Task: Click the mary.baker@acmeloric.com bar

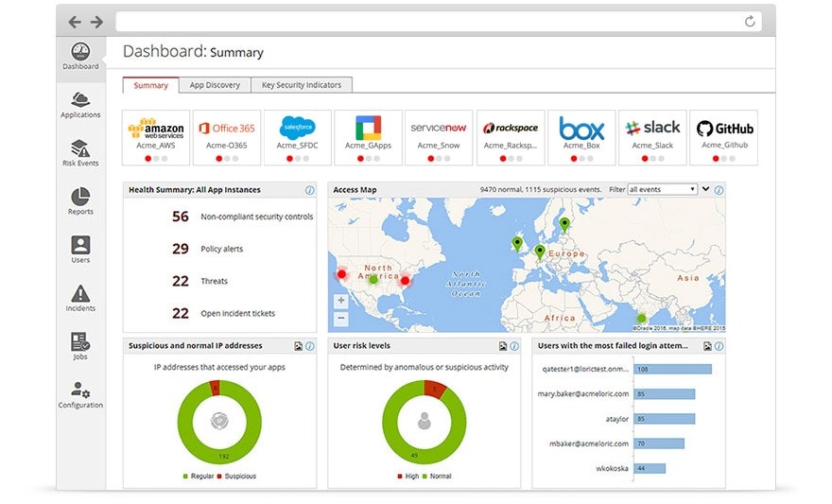Action: (665, 394)
